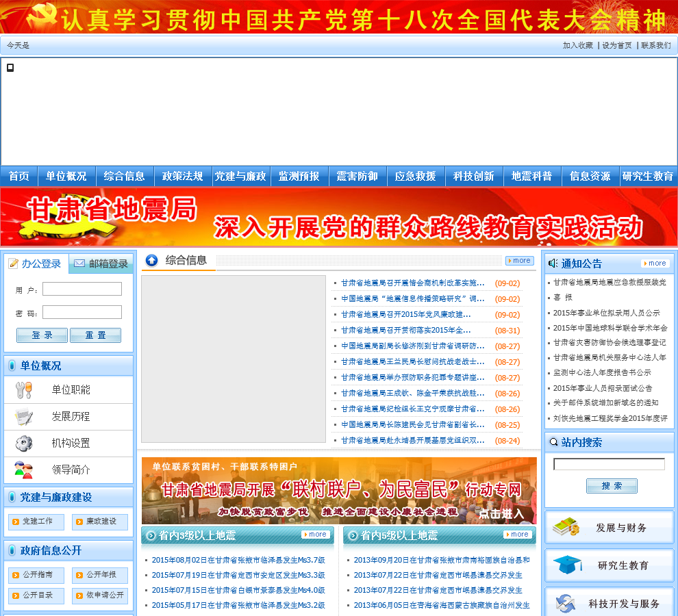Open 甘肃省地震局召开2015年党风廉政建 news link

click(406, 315)
